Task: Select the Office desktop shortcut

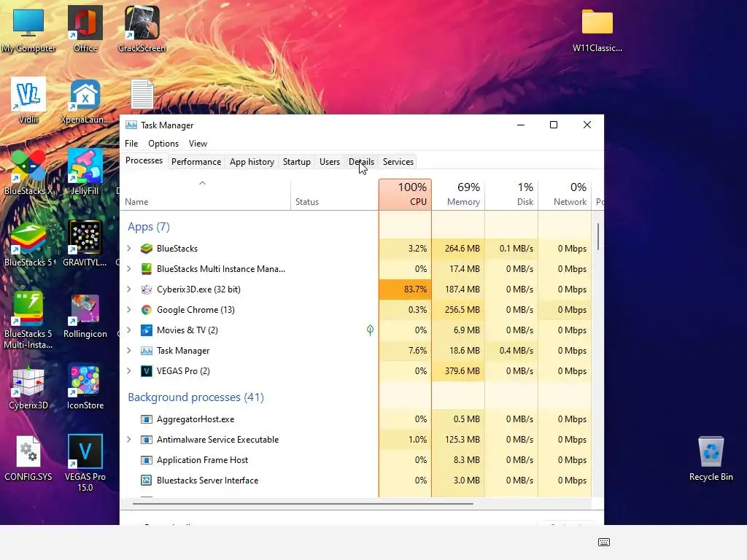Action: click(x=85, y=29)
